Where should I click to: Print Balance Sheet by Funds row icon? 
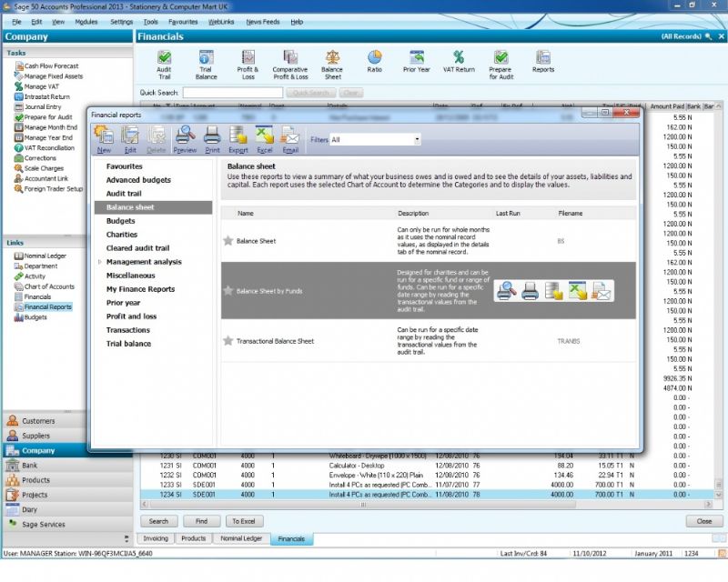[531, 291]
